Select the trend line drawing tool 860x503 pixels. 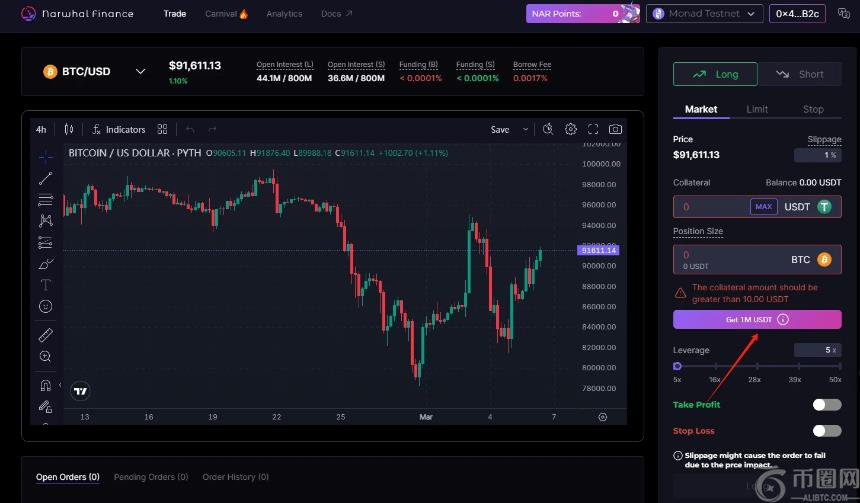(45, 178)
